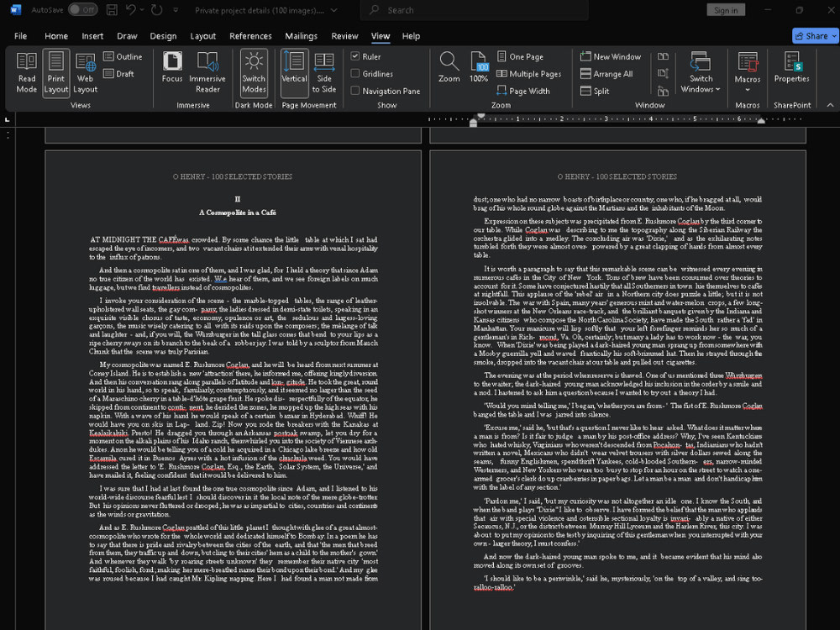This screenshot has width=840, height=630.
Task: Open the File menu
Action: click(21, 36)
